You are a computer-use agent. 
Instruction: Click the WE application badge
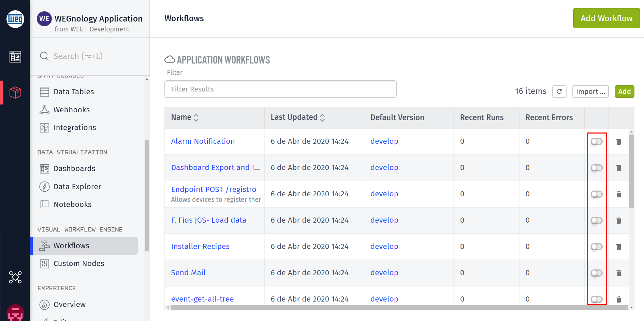click(44, 19)
